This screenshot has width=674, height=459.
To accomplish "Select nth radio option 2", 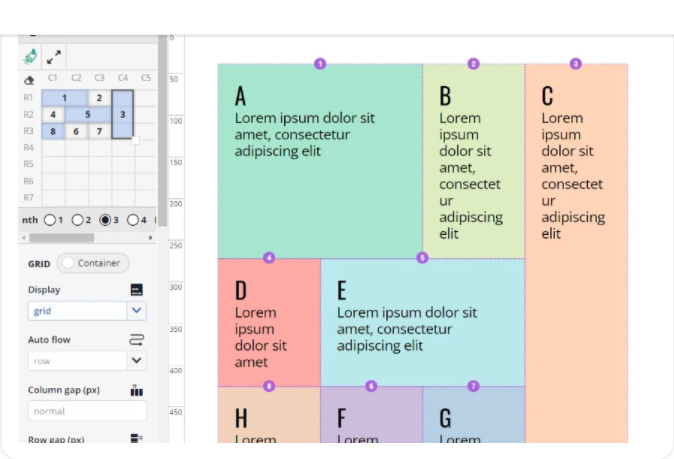I will point(78,220).
